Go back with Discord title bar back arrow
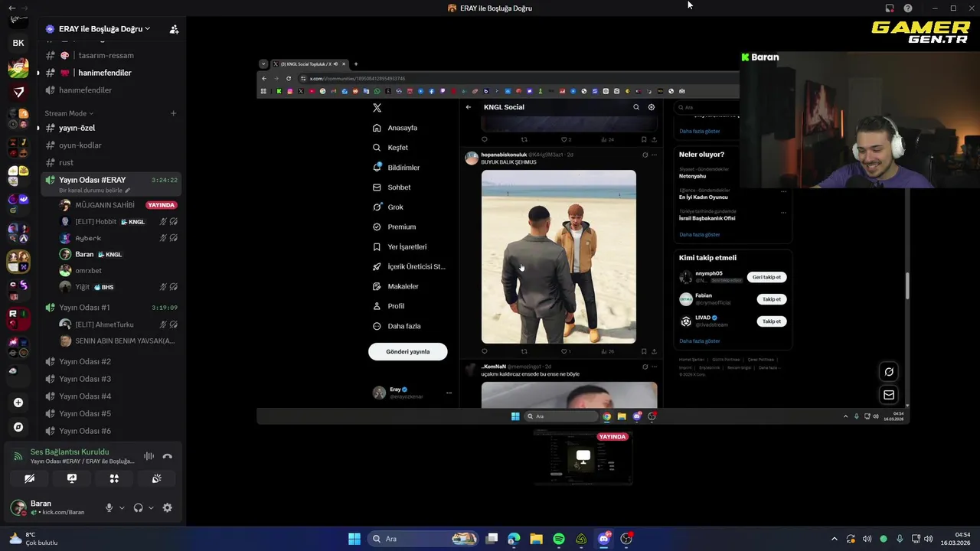 pos(11,8)
